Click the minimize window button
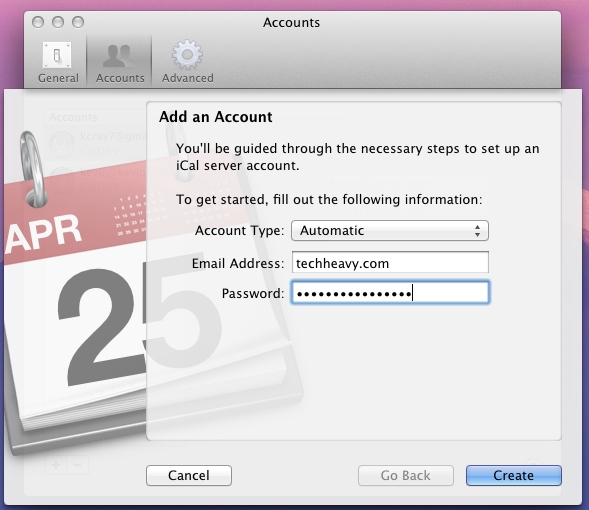 tap(58, 22)
